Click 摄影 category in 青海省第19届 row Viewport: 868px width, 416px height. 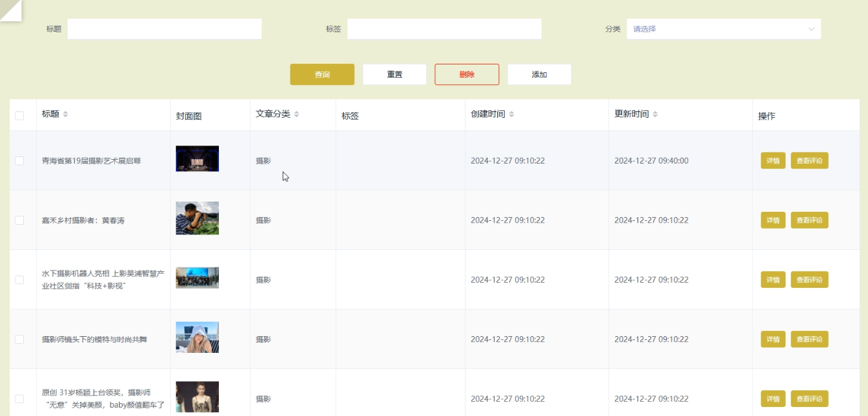click(263, 161)
